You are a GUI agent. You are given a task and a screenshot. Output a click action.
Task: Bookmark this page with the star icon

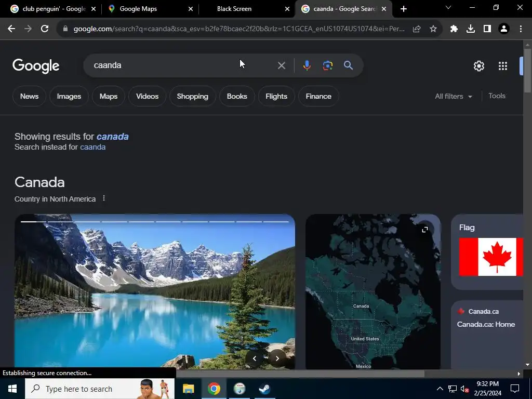pos(433,29)
